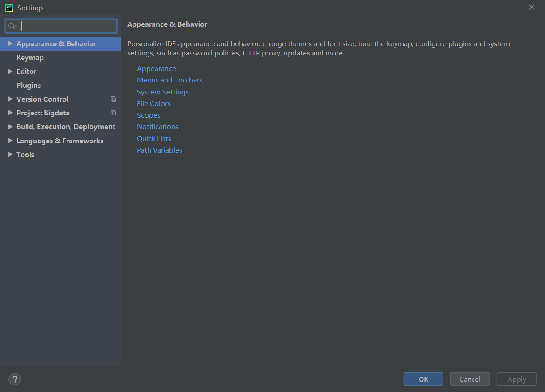Click the OK button

tap(423, 379)
